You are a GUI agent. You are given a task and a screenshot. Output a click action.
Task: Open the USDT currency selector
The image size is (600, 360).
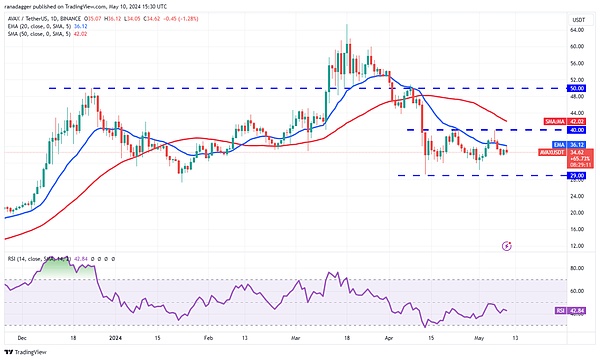tap(578, 20)
